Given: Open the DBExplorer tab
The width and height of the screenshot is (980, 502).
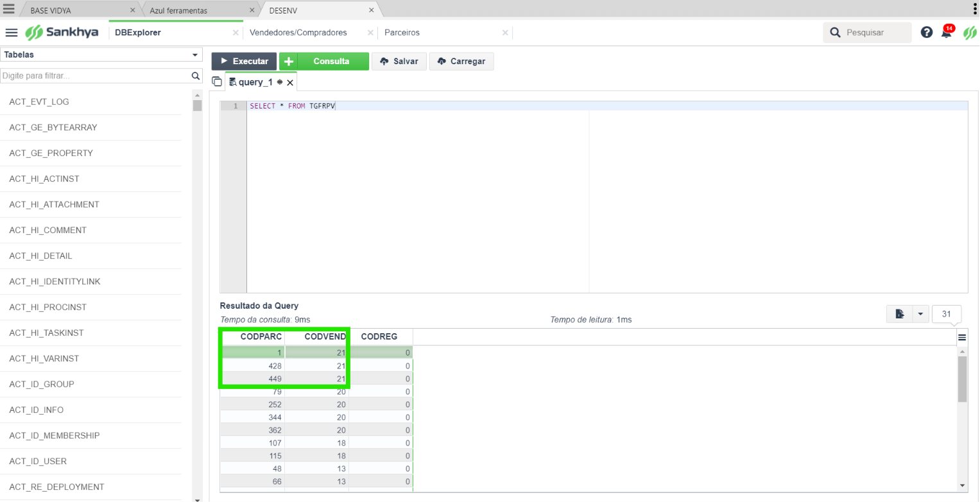Looking at the screenshot, I should coord(176,32).
